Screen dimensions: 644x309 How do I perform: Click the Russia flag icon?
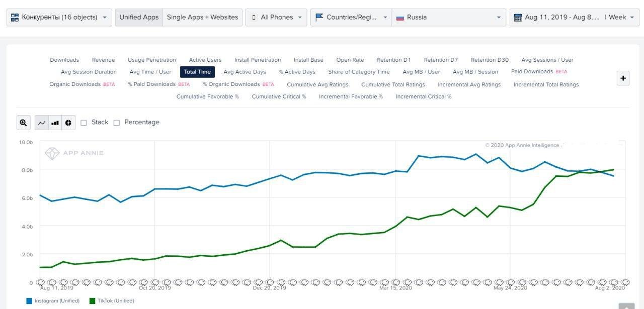coord(400,17)
